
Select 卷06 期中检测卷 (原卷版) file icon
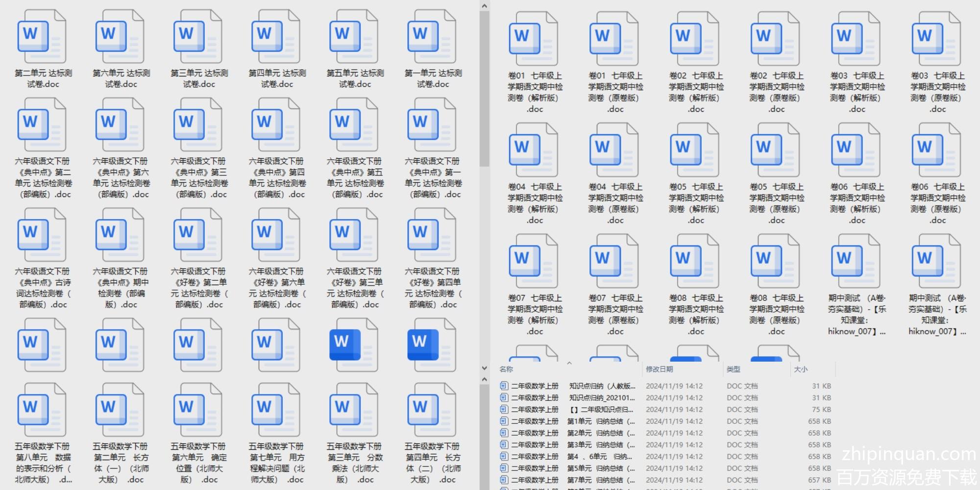click(936, 150)
